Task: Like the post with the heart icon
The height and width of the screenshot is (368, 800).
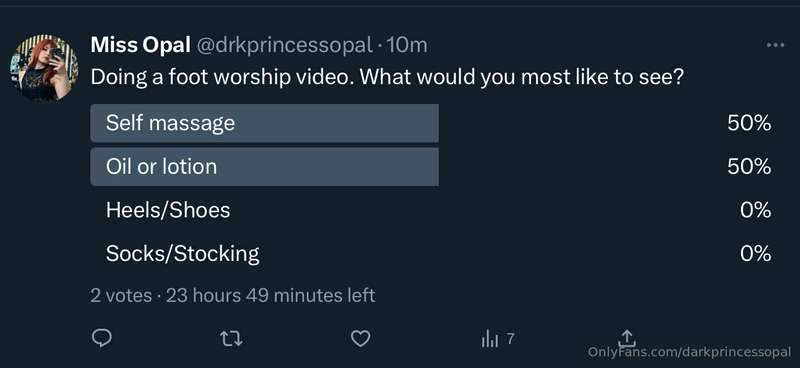Action: [x=361, y=339]
